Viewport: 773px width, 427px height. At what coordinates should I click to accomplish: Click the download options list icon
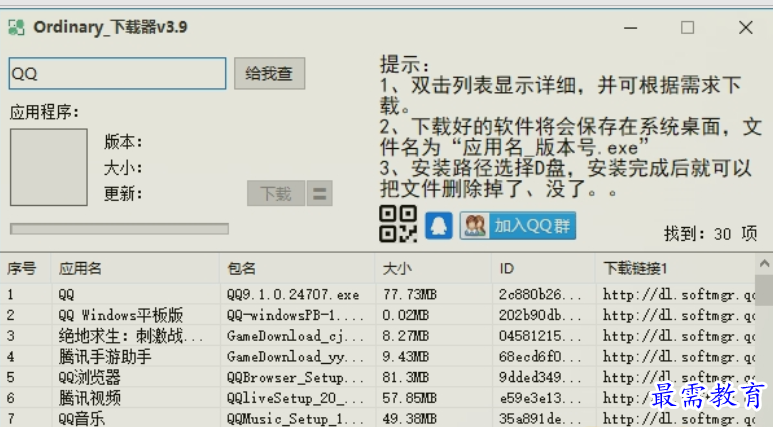pyautogui.click(x=319, y=193)
